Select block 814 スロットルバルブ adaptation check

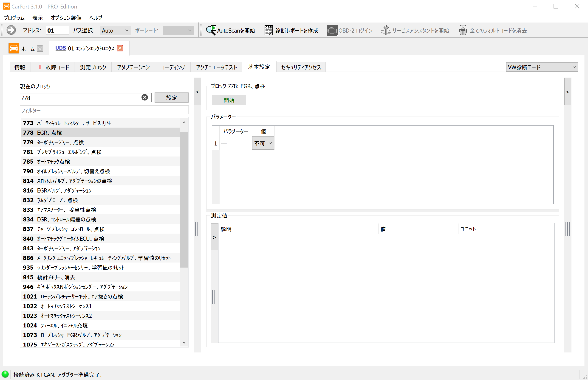click(100, 181)
